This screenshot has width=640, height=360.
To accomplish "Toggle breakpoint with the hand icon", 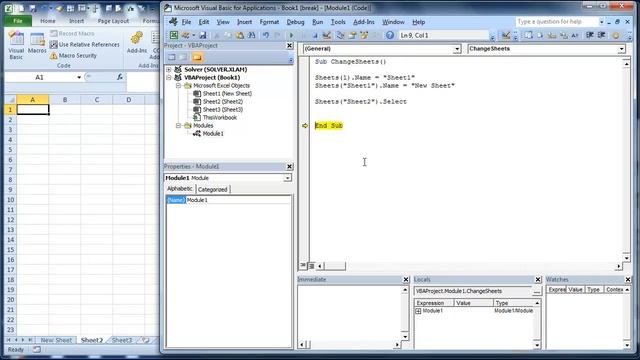I will (616, 36).
